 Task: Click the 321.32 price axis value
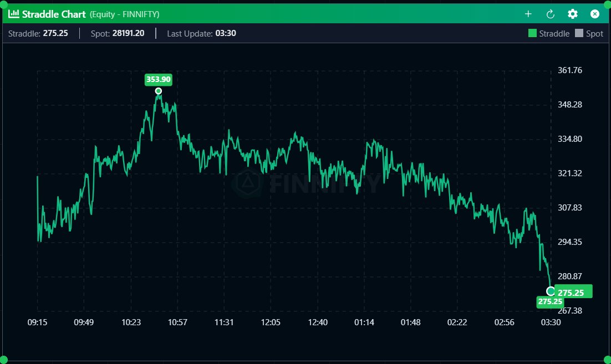(x=570, y=173)
